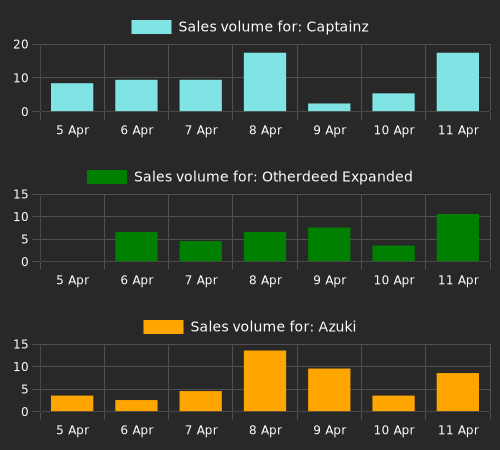This screenshot has width=500, height=450.
Task: Select the Otherdeed Expanded bar for 7 Apr
Action: click(201, 251)
